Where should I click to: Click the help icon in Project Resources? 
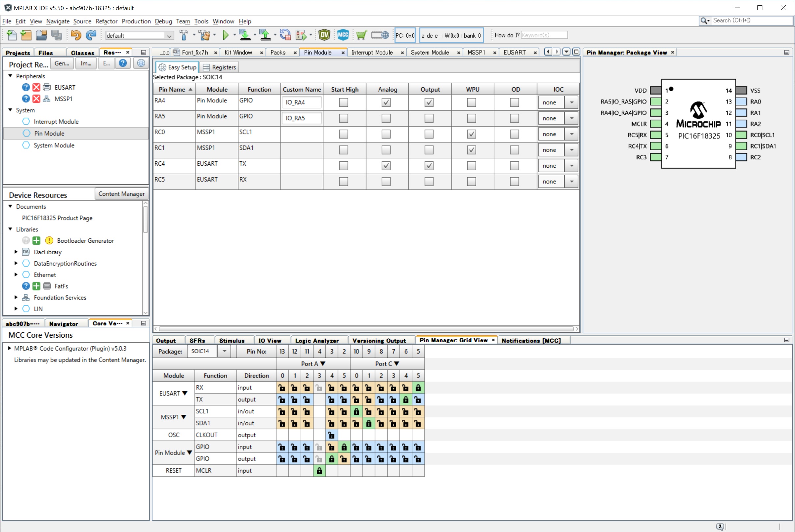tap(123, 63)
